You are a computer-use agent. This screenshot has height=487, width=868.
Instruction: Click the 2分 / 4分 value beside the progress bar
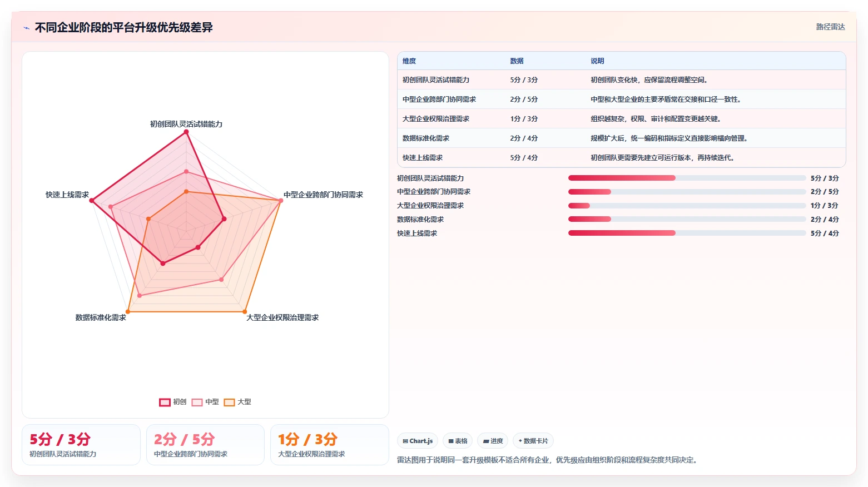825,220
